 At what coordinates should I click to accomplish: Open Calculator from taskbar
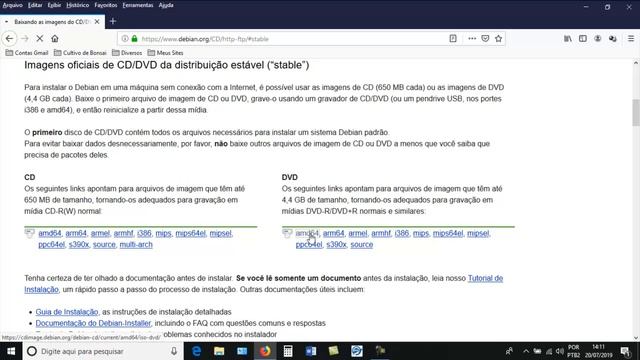(x=288, y=351)
